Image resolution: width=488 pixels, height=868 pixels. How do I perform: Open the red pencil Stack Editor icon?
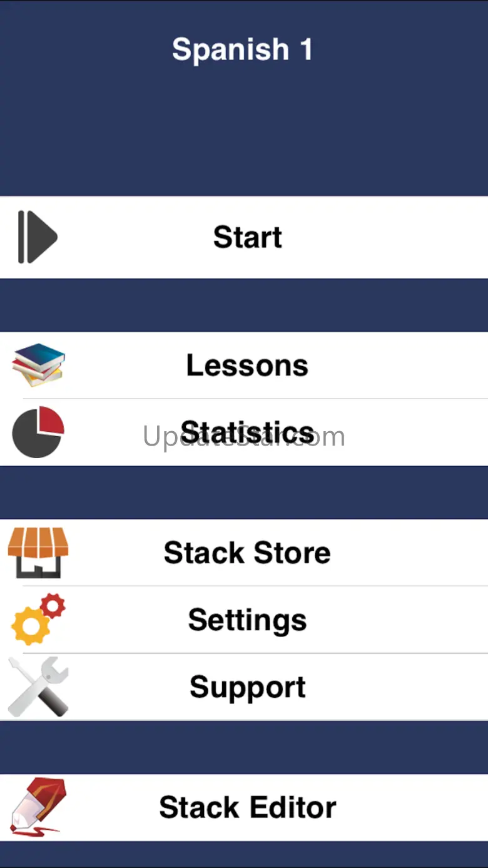pos(38,807)
